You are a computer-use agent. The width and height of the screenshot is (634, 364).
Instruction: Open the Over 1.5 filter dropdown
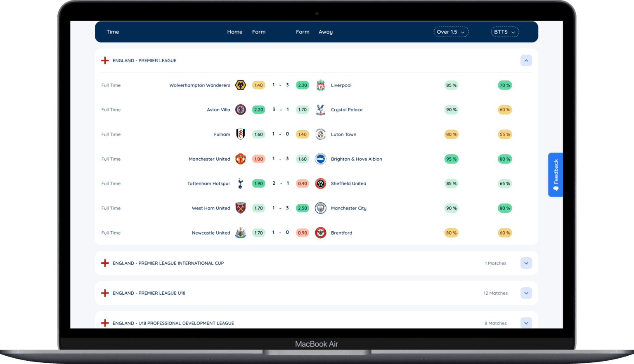pos(451,32)
